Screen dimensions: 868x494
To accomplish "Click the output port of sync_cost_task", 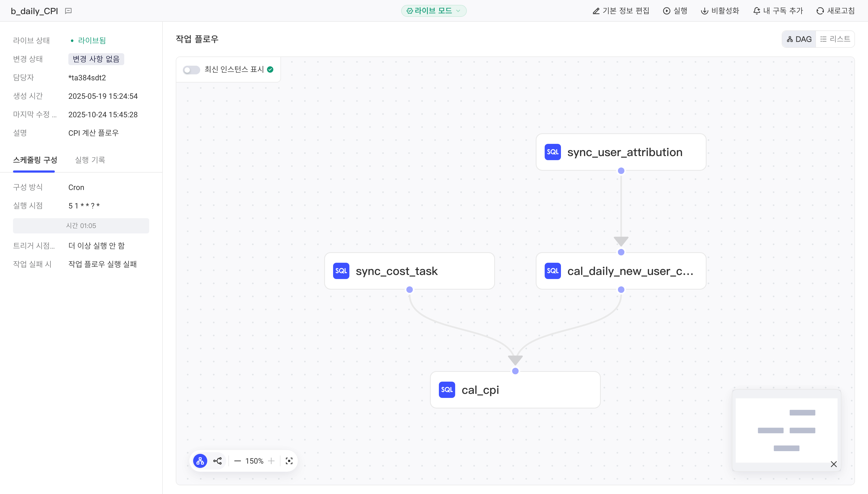I will (409, 289).
